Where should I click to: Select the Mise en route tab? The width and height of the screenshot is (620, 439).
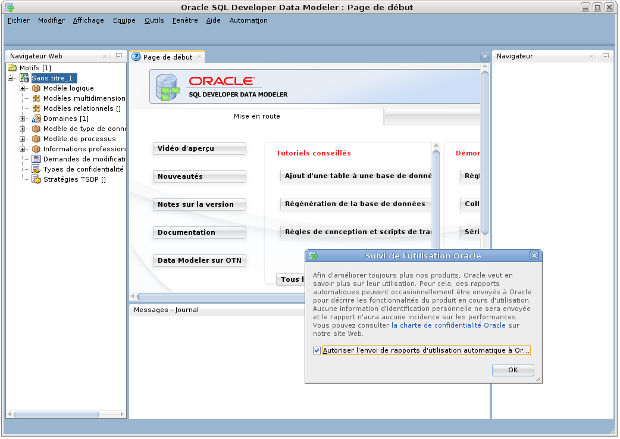click(257, 116)
